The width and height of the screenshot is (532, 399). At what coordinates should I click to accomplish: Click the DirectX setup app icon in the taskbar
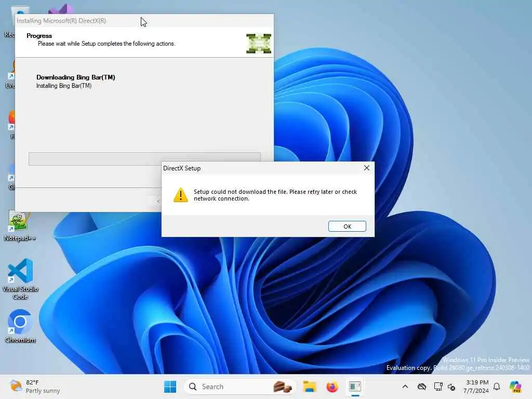[355, 387]
